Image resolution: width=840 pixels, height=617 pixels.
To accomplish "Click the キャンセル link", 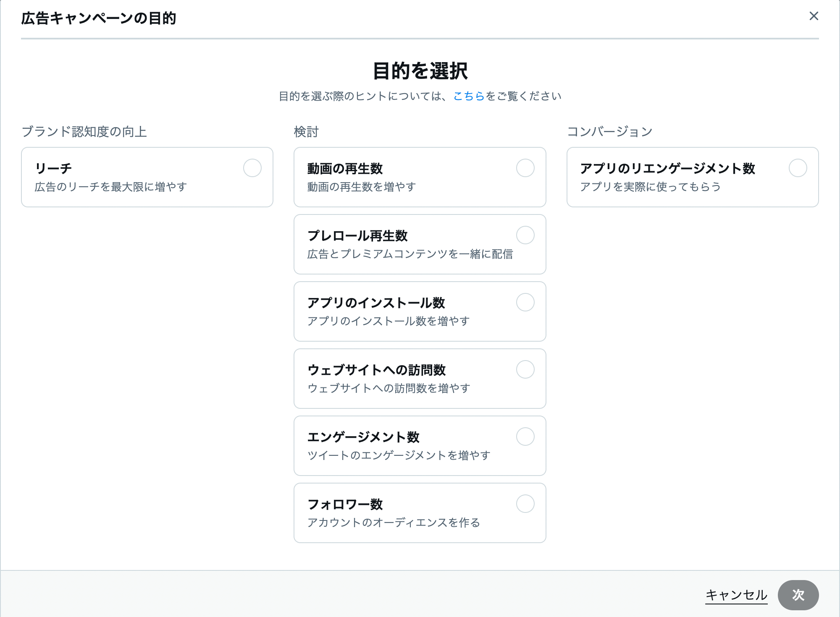I will pyautogui.click(x=736, y=595).
